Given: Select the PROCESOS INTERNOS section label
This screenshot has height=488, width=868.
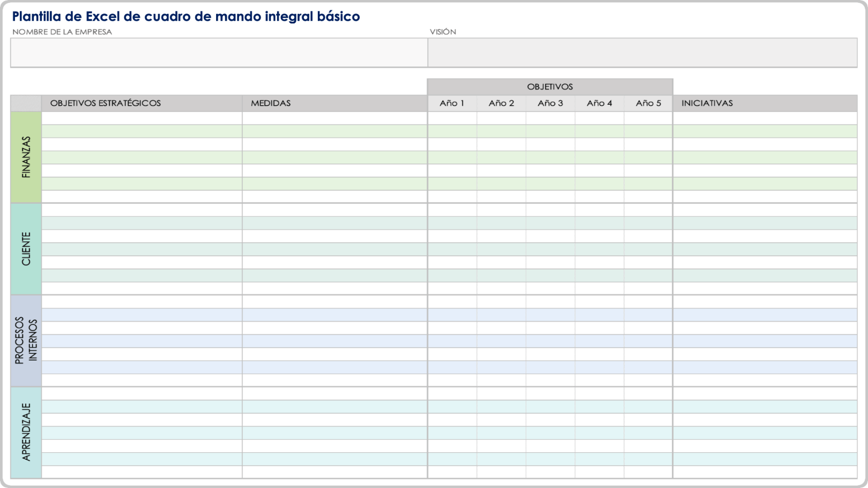Looking at the screenshot, I should pos(26,340).
